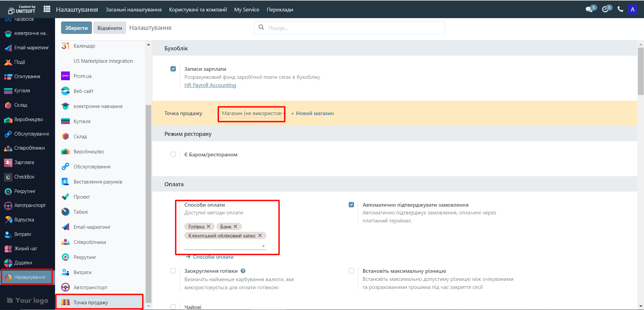Expand the payment methods dropdown arrow
Screen dimensions: 644x310
(x=263, y=246)
